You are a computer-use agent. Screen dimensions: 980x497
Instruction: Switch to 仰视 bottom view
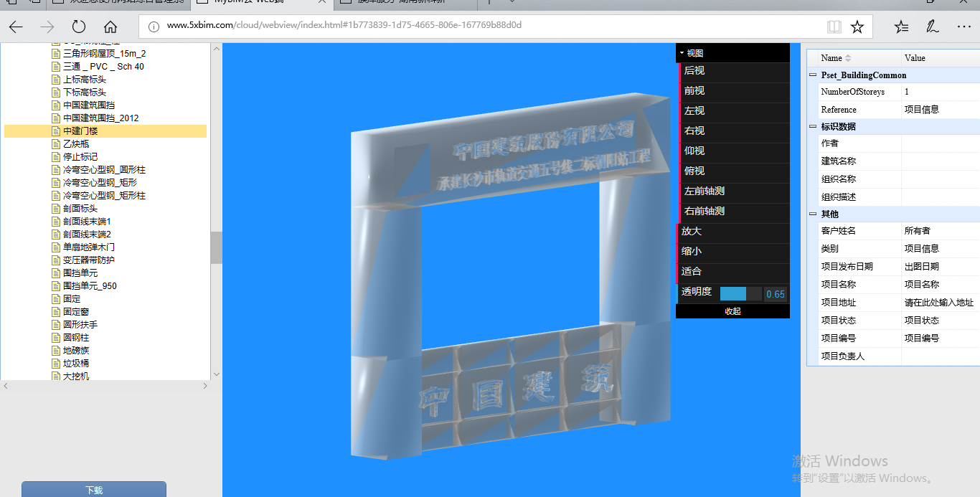[x=733, y=151]
